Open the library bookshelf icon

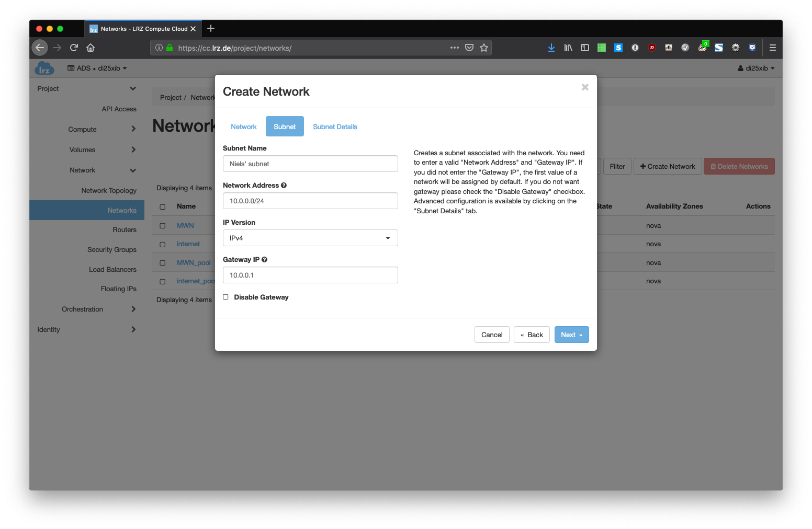(x=568, y=48)
